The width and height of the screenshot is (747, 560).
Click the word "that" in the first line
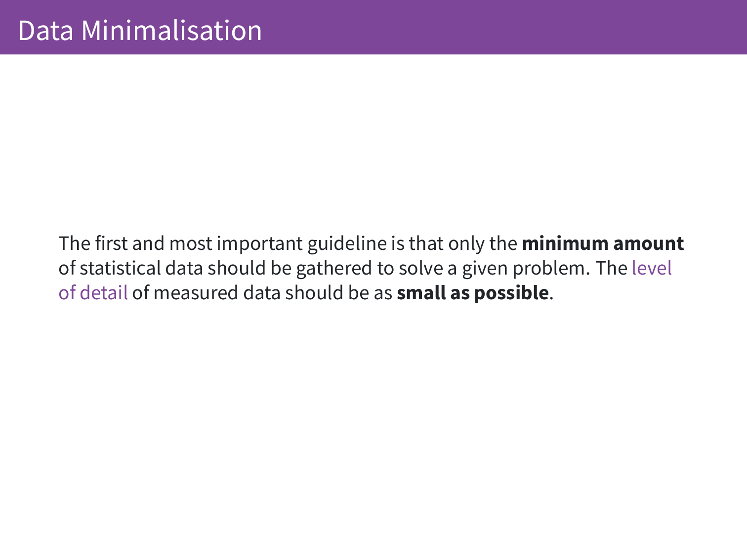(x=426, y=243)
